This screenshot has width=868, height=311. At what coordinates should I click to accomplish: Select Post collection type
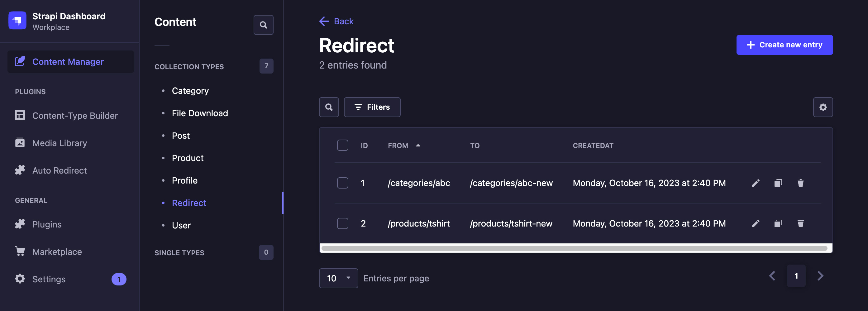point(181,136)
